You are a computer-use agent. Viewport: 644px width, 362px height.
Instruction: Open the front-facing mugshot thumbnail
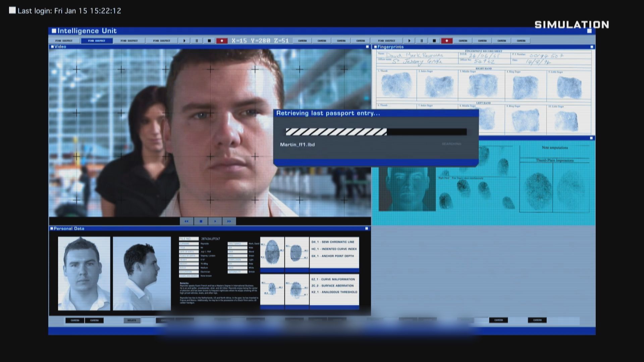pyautogui.click(x=84, y=274)
